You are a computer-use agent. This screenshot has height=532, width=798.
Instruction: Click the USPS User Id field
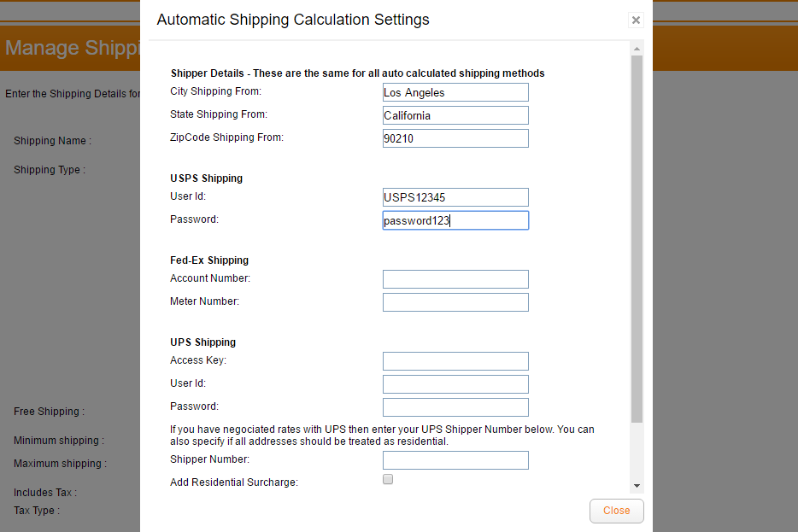click(x=455, y=197)
